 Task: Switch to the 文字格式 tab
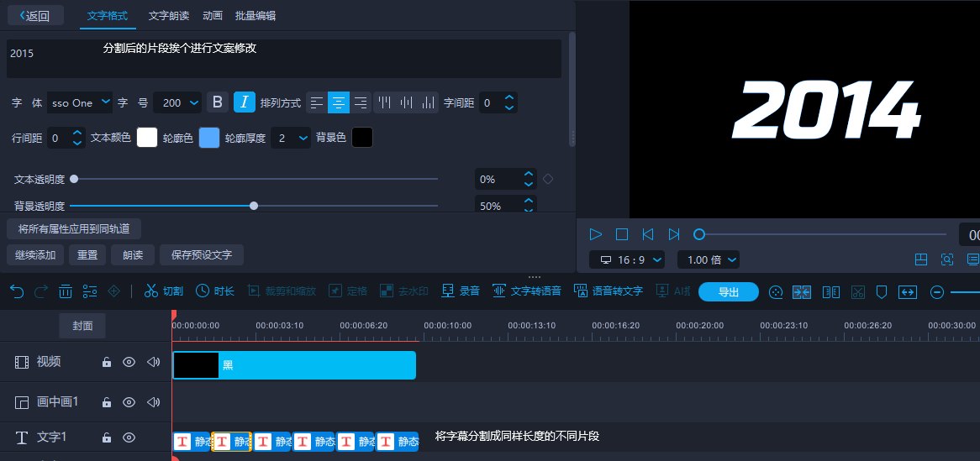coord(108,16)
